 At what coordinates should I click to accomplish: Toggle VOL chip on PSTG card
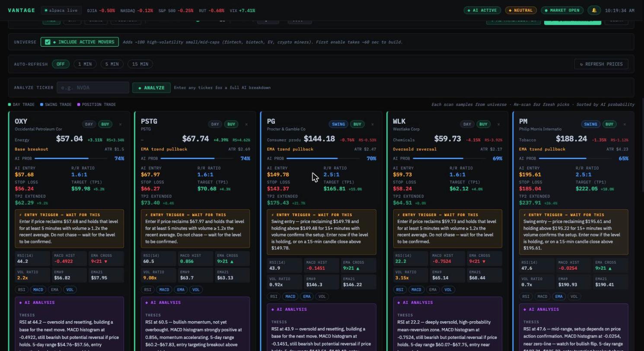coord(196,290)
